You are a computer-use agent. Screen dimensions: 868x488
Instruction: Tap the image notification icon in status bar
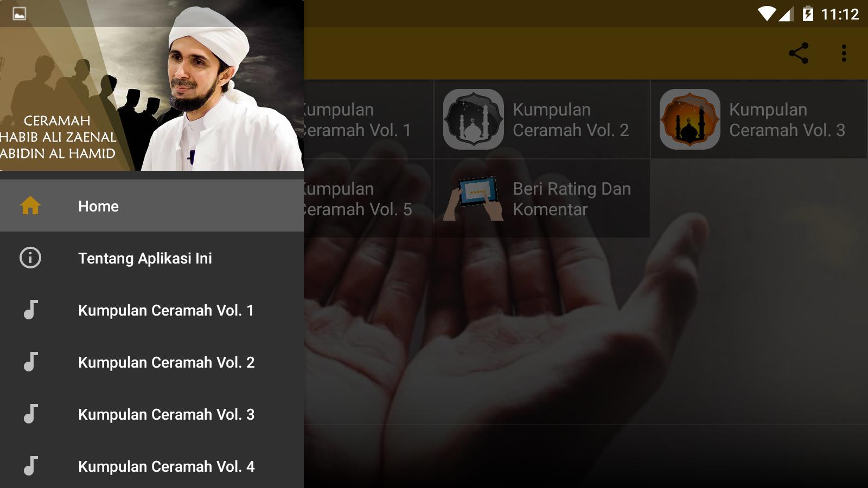[19, 14]
